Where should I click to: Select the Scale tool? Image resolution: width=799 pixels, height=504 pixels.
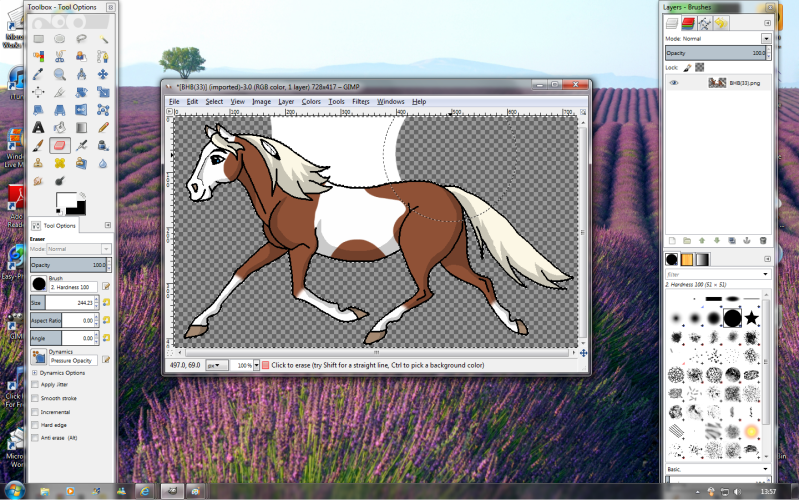(103, 92)
